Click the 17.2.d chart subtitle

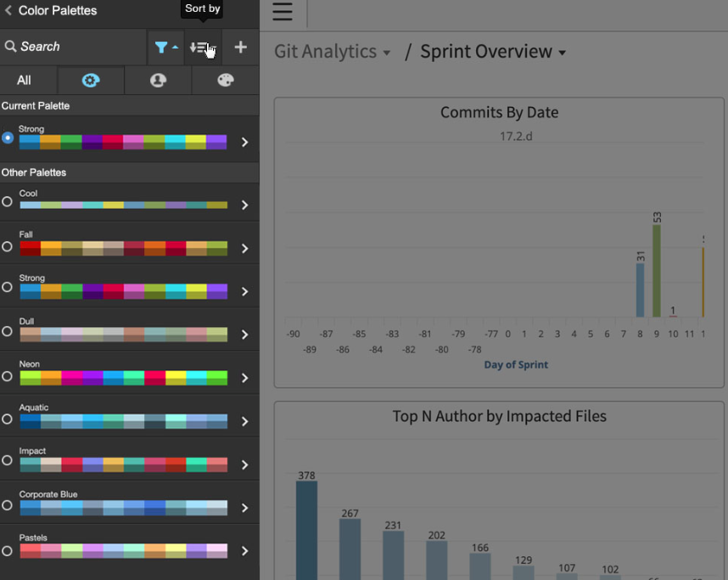click(516, 136)
